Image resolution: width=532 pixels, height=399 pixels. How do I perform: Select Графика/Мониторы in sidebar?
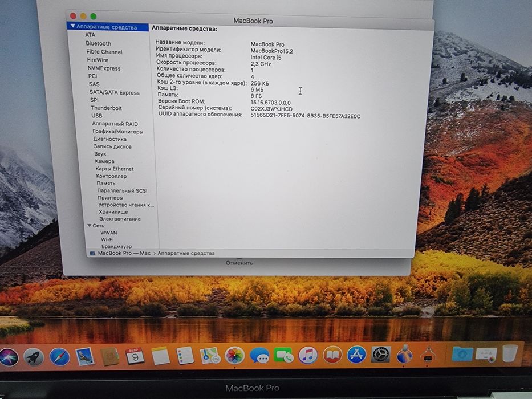(x=117, y=132)
